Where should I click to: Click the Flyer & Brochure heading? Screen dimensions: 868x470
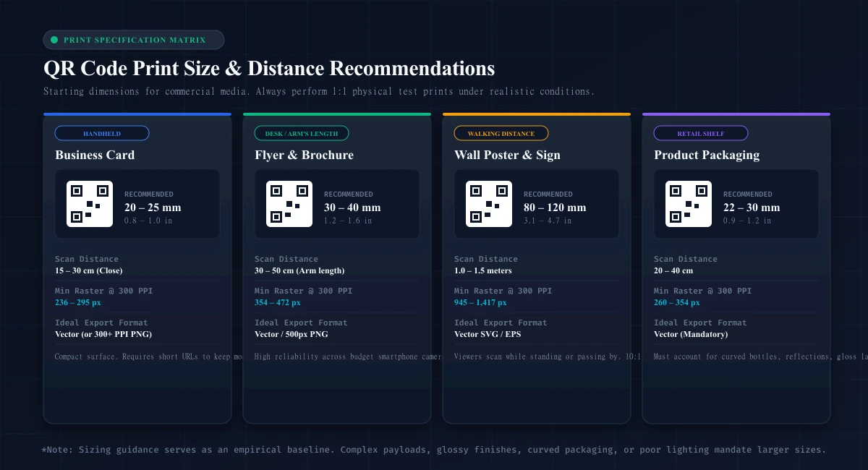304,155
